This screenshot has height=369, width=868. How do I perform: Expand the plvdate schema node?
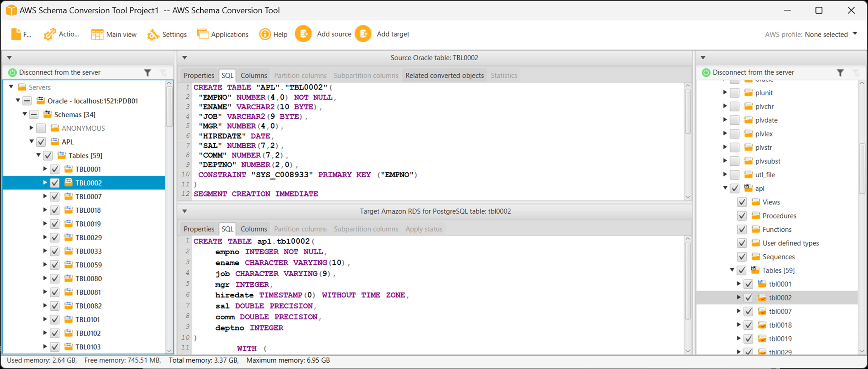pos(725,120)
